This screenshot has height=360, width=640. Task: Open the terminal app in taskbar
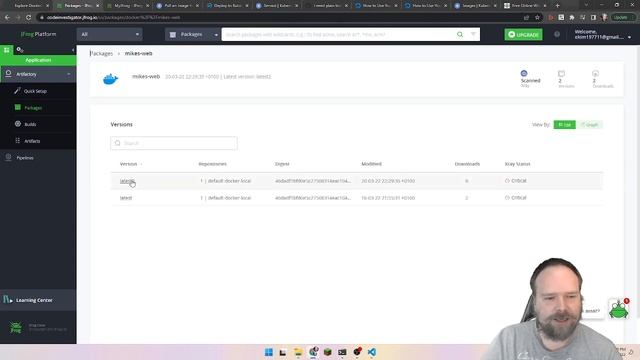[342, 352]
